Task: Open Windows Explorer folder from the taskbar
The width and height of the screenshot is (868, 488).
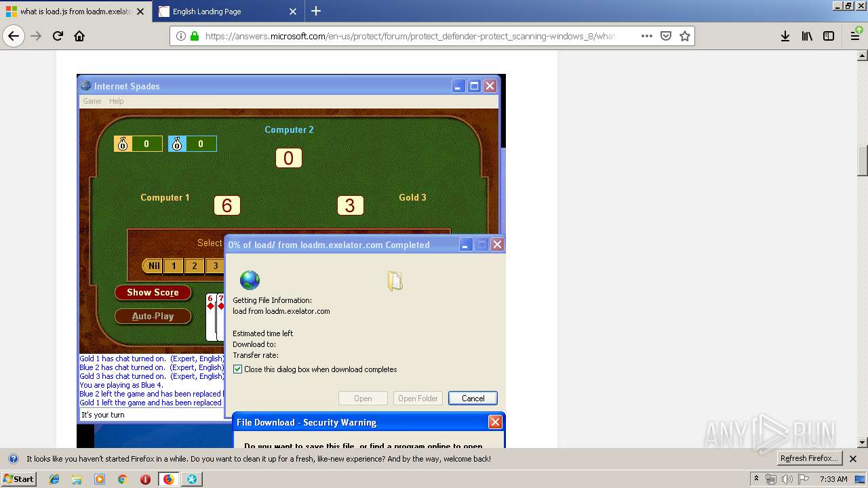Action: pos(77,479)
